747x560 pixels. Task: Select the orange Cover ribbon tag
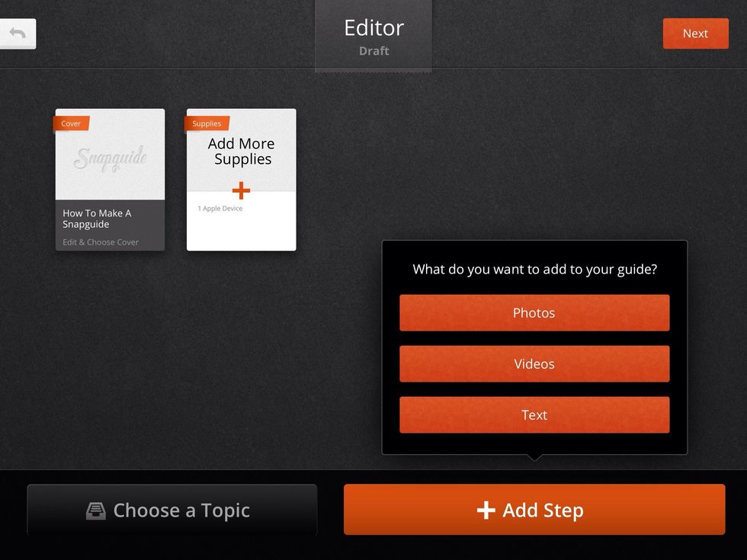[x=71, y=123]
